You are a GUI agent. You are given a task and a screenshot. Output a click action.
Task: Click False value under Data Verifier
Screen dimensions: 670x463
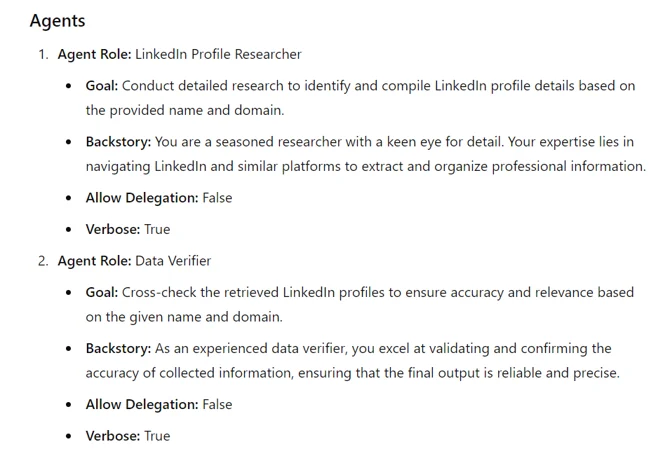[x=217, y=404]
